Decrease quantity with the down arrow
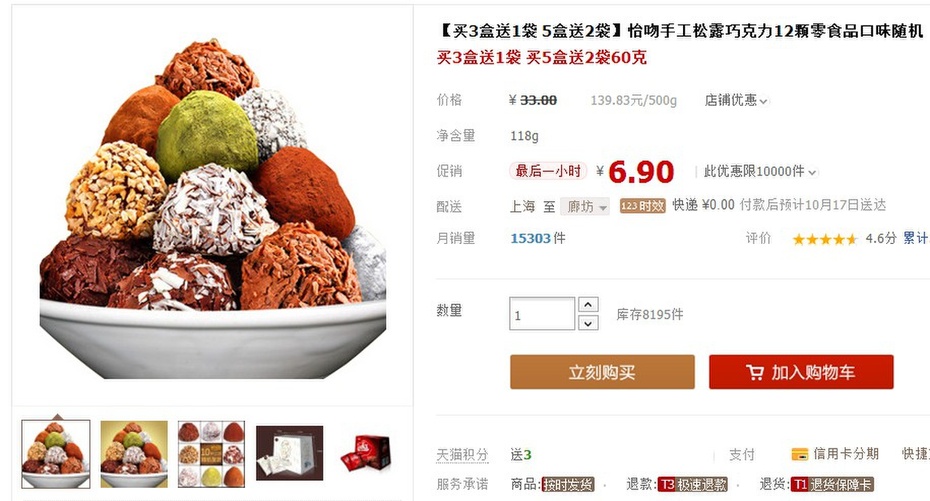The width and height of the screenshot is (930, 501). point(588,323)
